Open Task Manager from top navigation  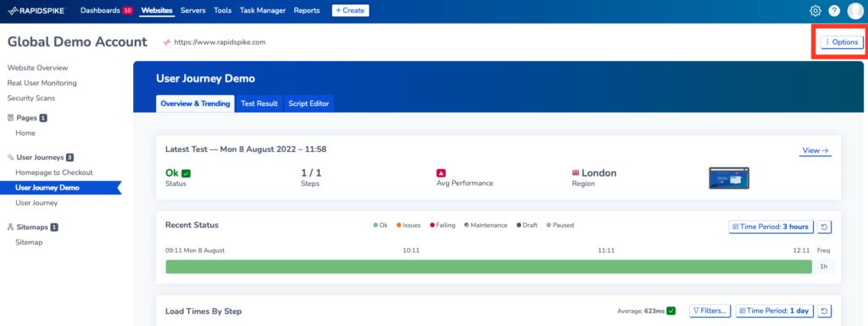tap(263, 10)
